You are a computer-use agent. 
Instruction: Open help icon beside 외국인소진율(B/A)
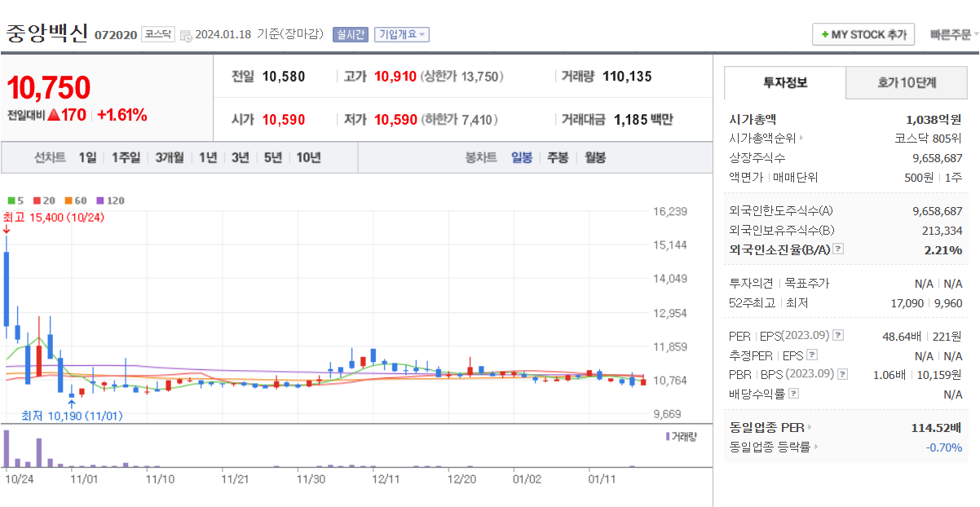coord(838,249)
